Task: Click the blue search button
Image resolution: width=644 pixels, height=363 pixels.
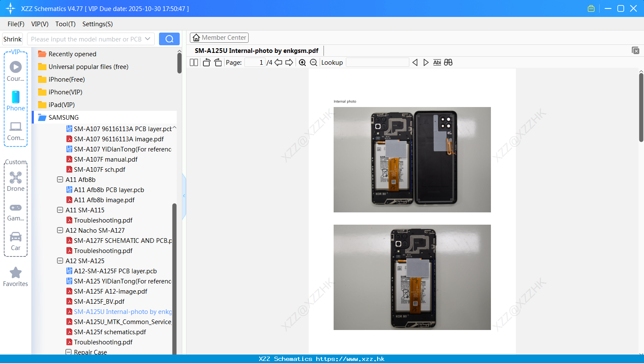Action: tap(169, 39)
